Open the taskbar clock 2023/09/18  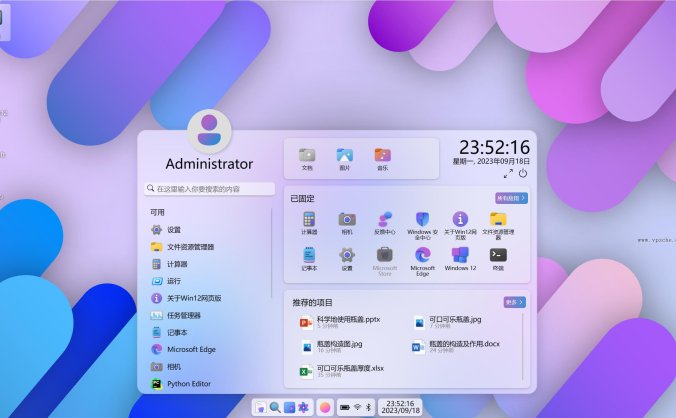point(400,407)
